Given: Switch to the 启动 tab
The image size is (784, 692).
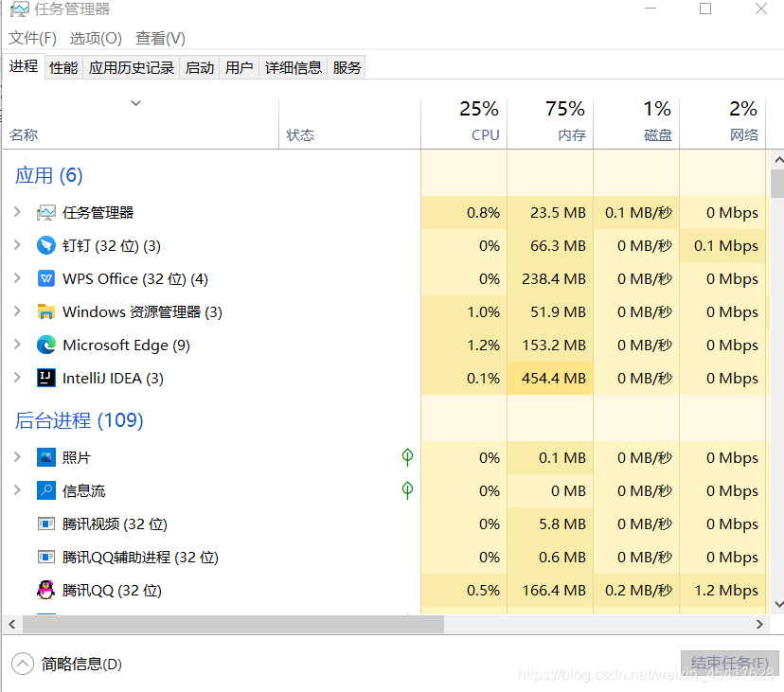Looking at the screenshot, I should (200, 67).
